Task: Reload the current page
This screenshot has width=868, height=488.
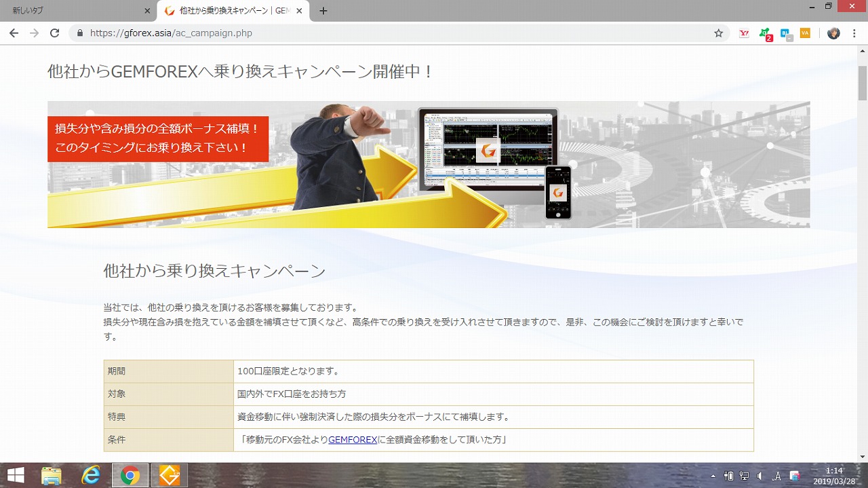Action: tap(55, 33)
